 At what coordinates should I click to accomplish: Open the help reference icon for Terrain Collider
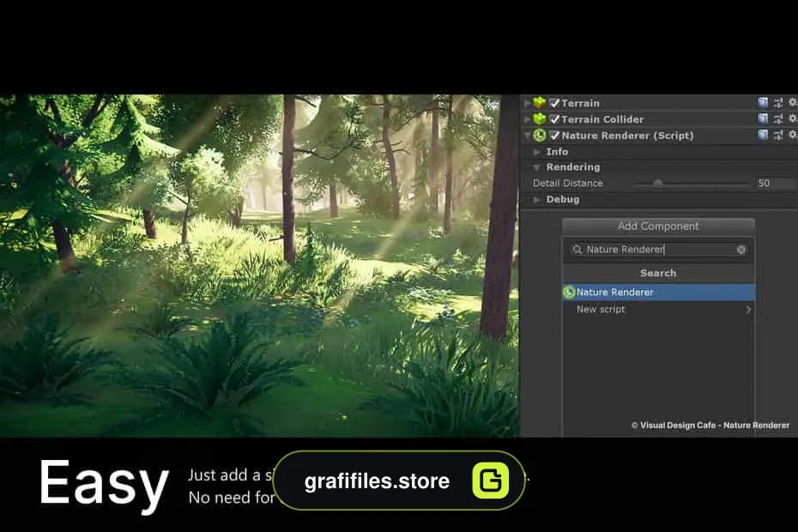762,119
